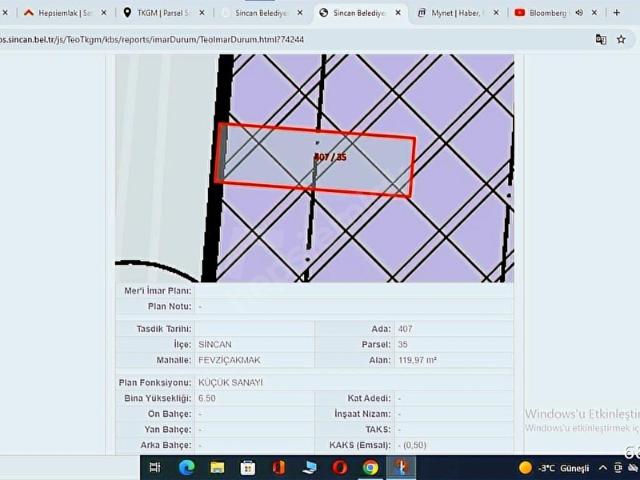Image resolution: width=640 pixels, height=480 pixels.
Task: Launch Microsoft Store from the taskbar
Action: pos(248,467)
